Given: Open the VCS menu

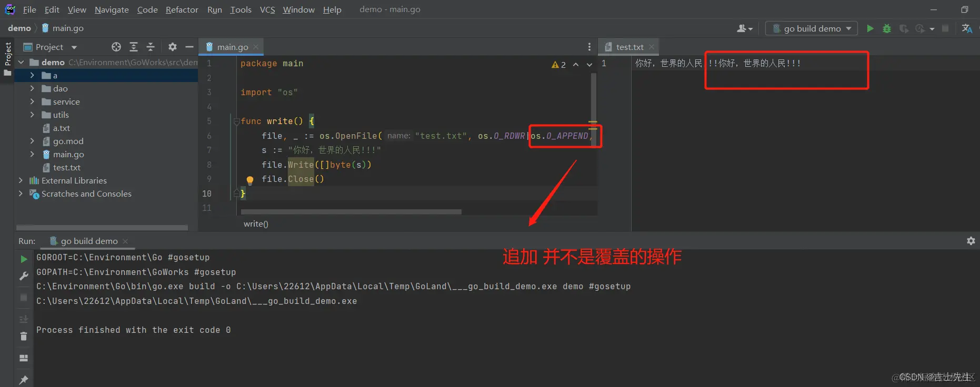Looking at the screenshot, I should click(267, 9).
